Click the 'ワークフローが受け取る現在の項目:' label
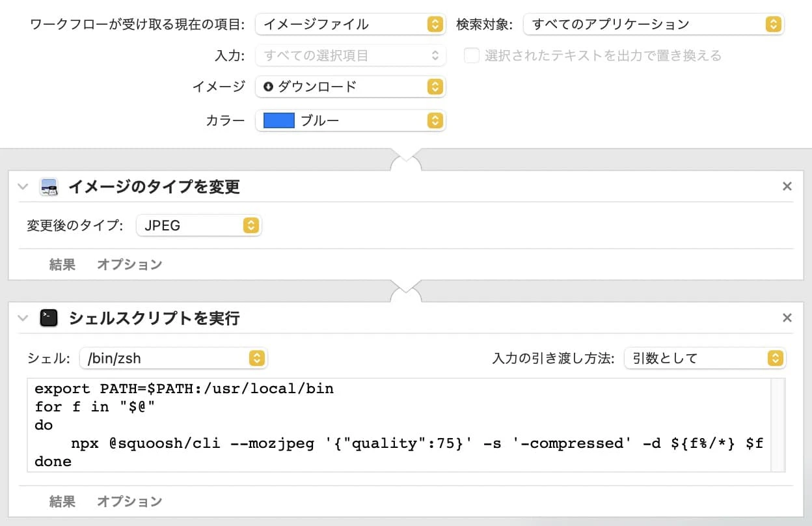This screenshot has height=526, width=812. pos(138,25)
